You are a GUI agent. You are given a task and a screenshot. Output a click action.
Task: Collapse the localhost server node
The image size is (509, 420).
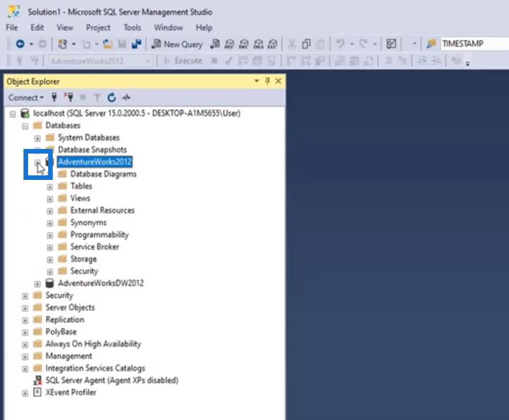click(13, 114)
